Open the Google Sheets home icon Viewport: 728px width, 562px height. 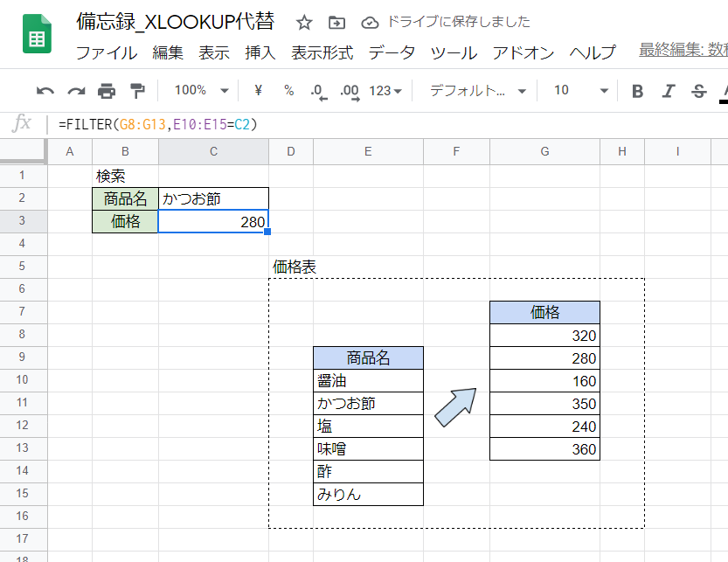coord(37,34)
